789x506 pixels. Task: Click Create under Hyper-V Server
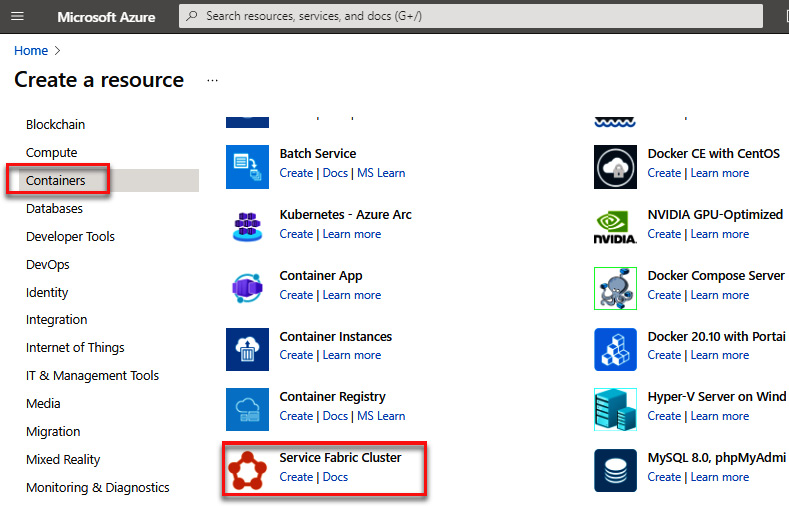664,416
